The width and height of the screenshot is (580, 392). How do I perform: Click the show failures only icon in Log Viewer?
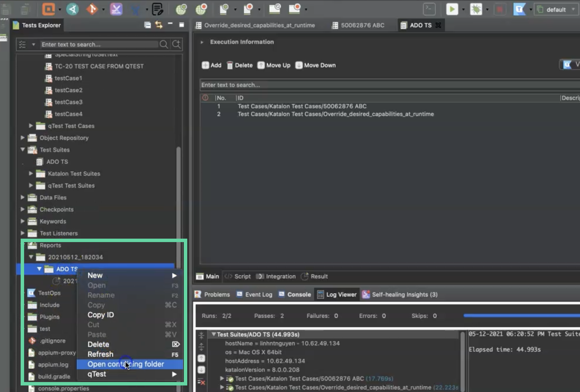pos(201,382)
